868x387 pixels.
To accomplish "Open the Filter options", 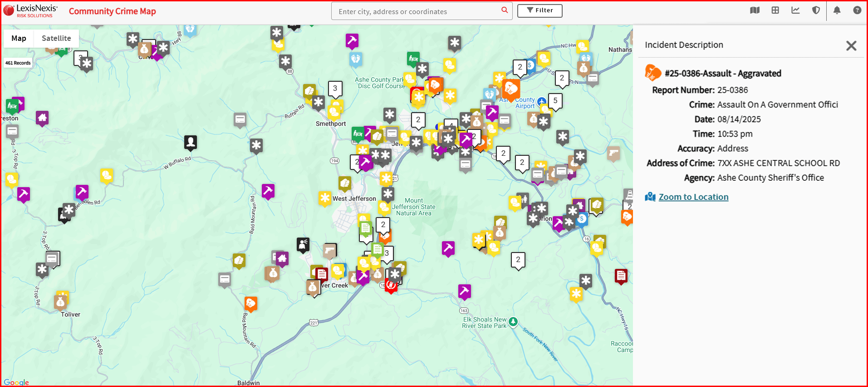I will click(539, 10).
